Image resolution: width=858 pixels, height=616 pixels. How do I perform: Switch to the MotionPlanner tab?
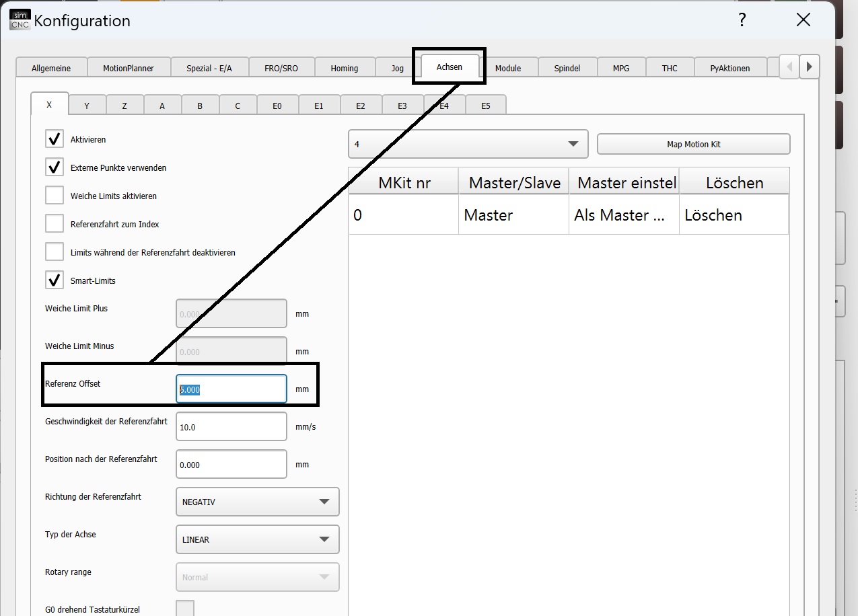128,68
